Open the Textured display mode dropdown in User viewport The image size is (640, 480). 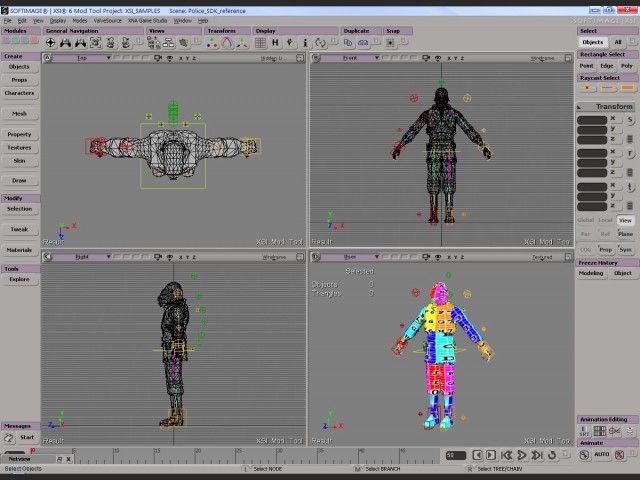click(542, 257)
